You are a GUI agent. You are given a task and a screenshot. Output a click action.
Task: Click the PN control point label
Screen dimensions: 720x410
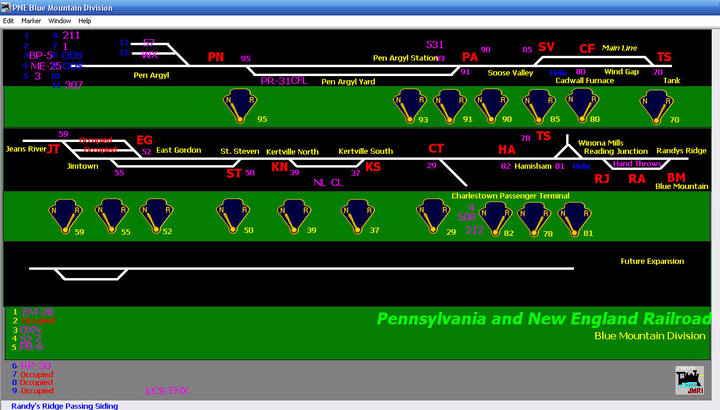[216, 57]
